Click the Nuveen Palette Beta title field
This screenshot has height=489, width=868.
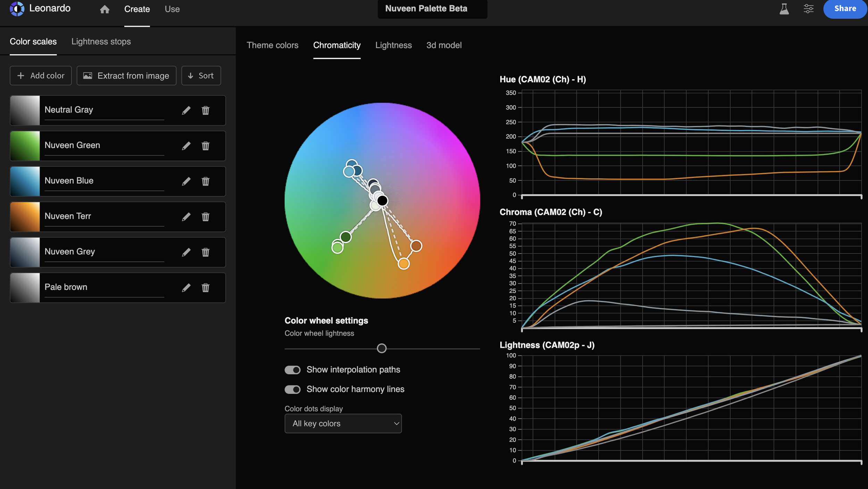[x=432, y=9]
